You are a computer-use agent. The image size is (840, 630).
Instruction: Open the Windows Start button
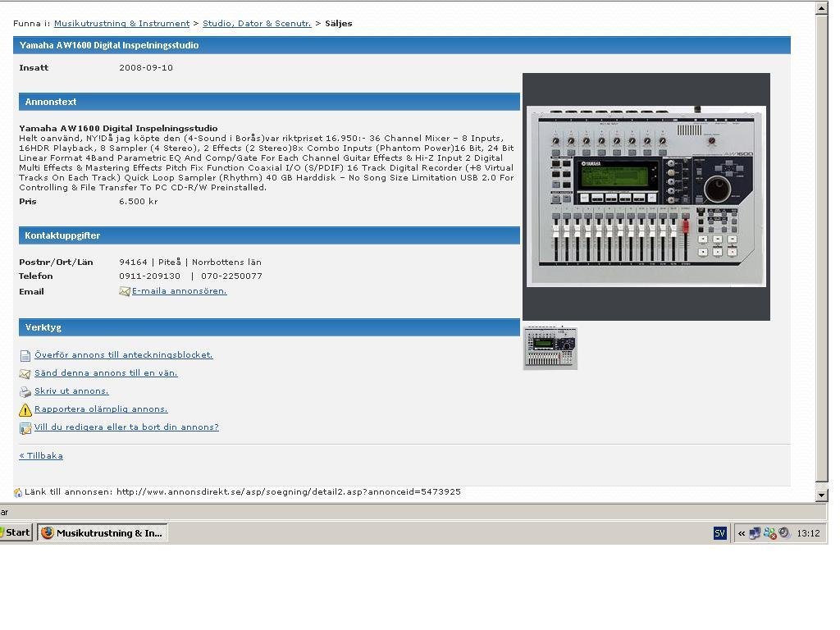[16, 532]
